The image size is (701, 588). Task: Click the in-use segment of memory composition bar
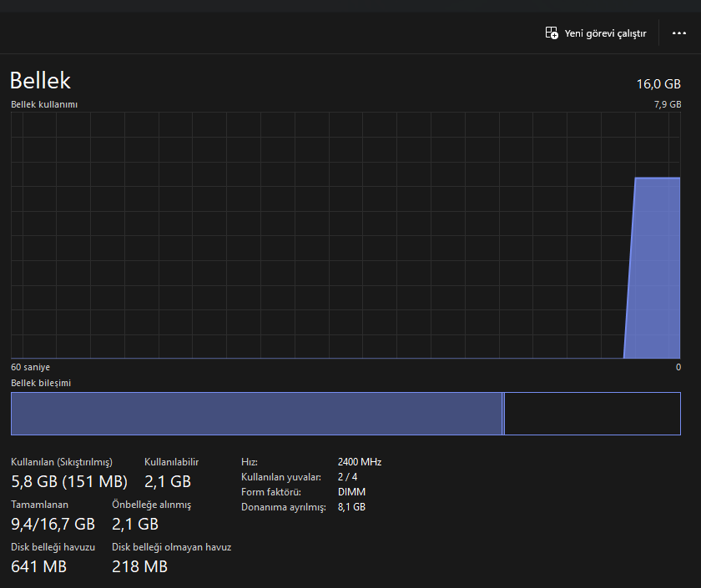click(x=256, y=414)
